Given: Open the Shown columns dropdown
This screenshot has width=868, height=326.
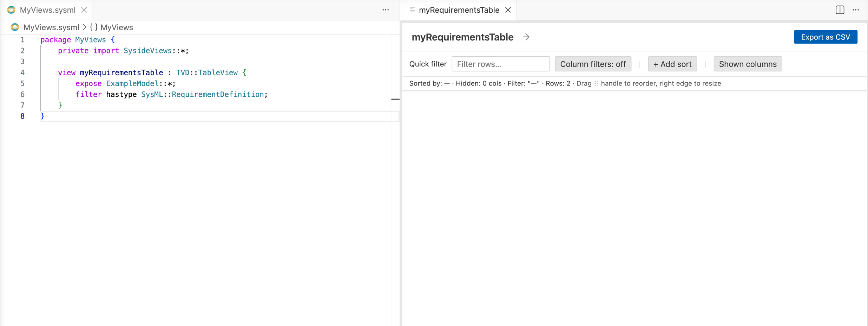Looking at the screenshot, I should pyautogui.click(x=748, y=64).
